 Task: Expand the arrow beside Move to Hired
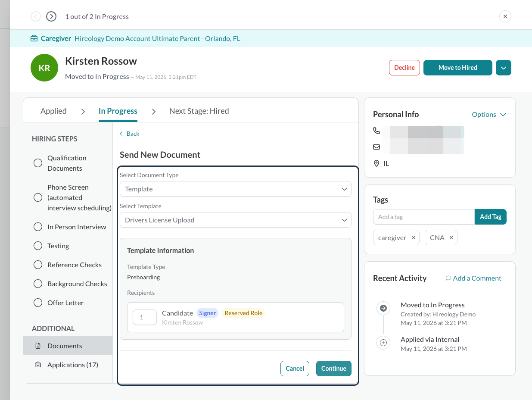point(504,68)
